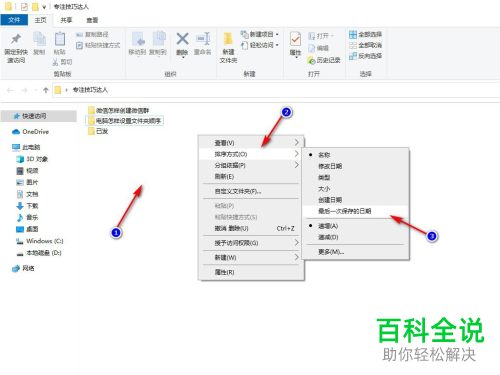Viewport: 500px width, 375px height.
Task: Click Invert selection (反向选择) in the ribbon
Action: [365, 56]
